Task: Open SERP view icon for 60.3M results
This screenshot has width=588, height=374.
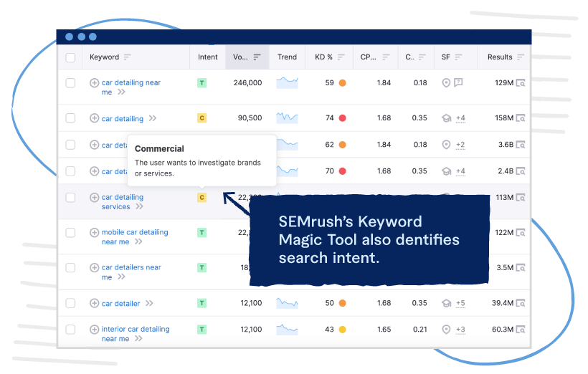Action: point(521,330)
